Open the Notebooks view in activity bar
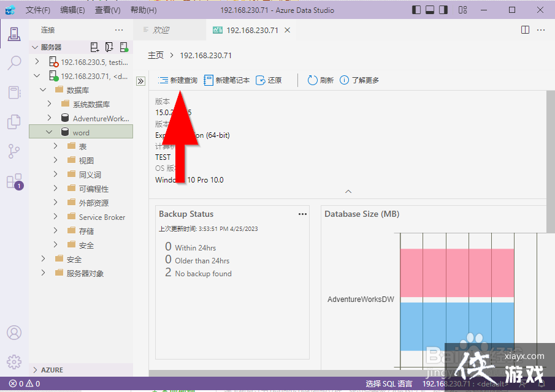This screenshot has width=555, height=392. click(x=13, y=92)
